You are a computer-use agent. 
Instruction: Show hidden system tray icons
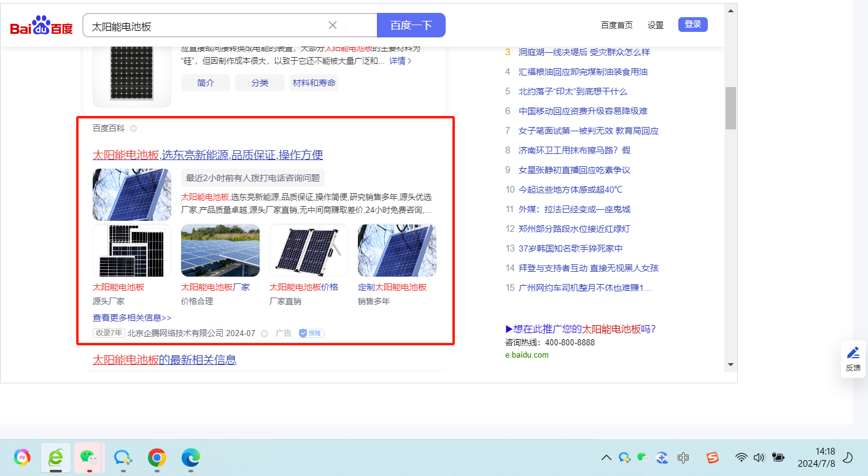pyautogui.click(x=606, y=458)
